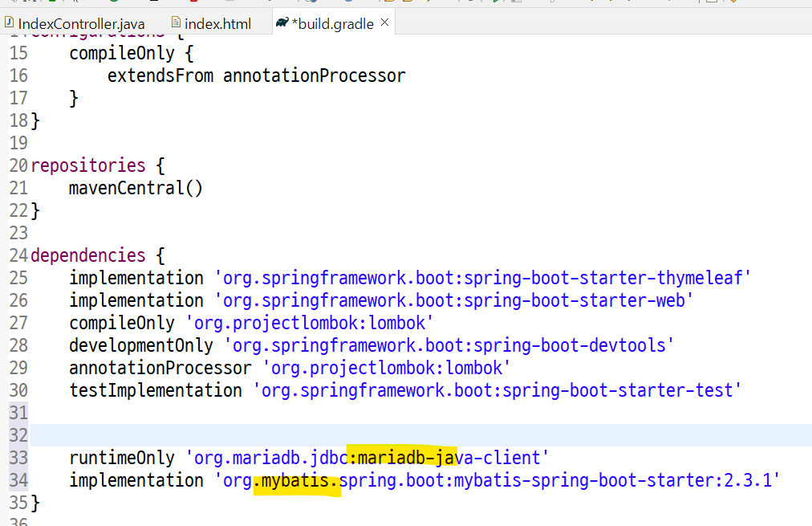Click the Gradle elephant icon on build.gradle tab

coord(282,22)
